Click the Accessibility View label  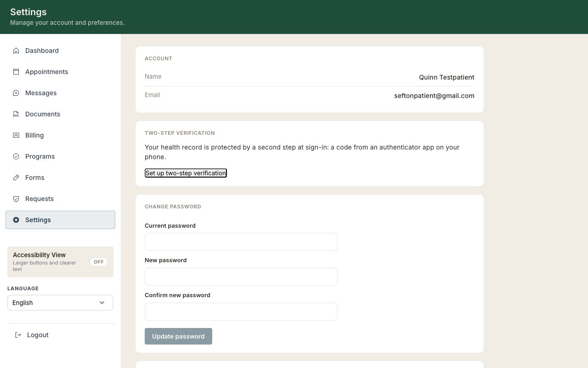tap(39, 255)
